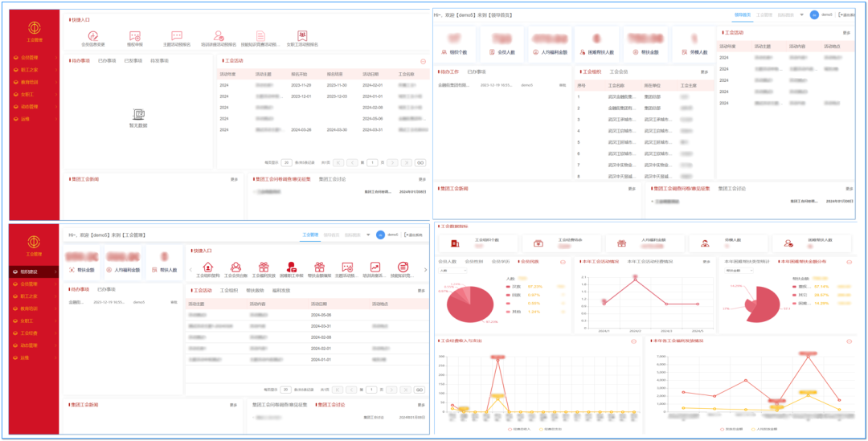The width and height of the screenshot is (868, 441).
Task: Open header dropdown arrow in 领导首页 welcome bar
Action: pyautogui.click(x=801, y=15)
